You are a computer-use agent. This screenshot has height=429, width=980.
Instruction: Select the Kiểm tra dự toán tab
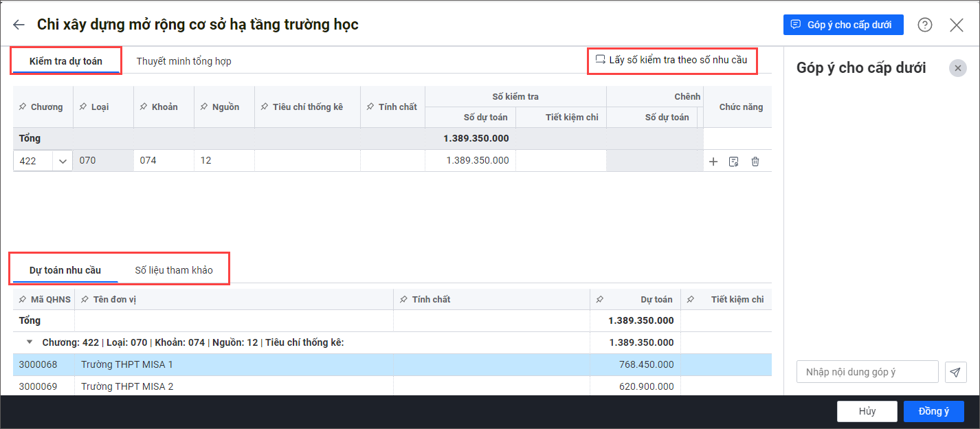tap(66, 61)
